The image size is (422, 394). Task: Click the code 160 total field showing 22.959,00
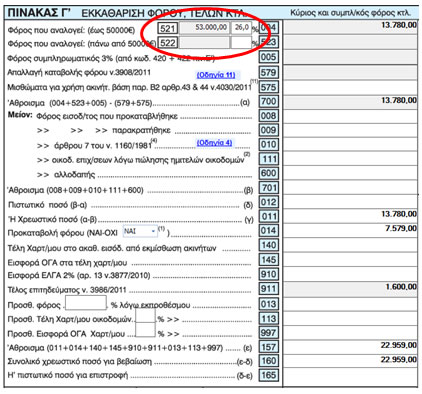(x=350, y=361)
